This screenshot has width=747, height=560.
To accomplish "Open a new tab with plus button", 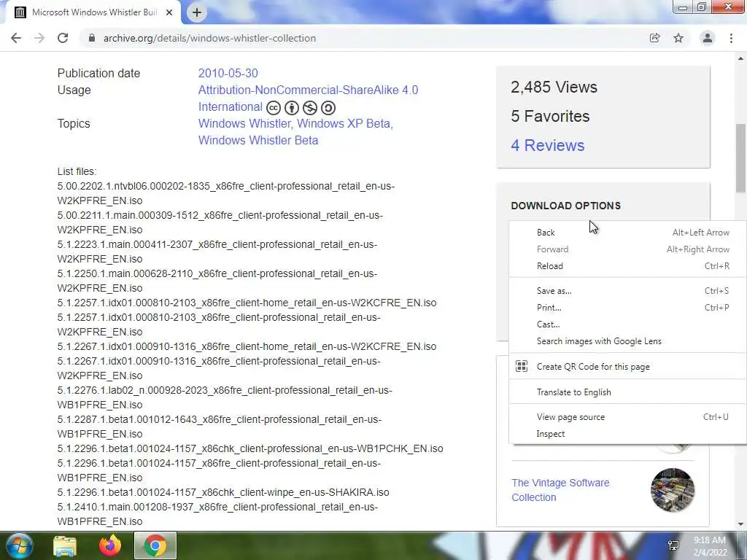I will pos(197,12).
